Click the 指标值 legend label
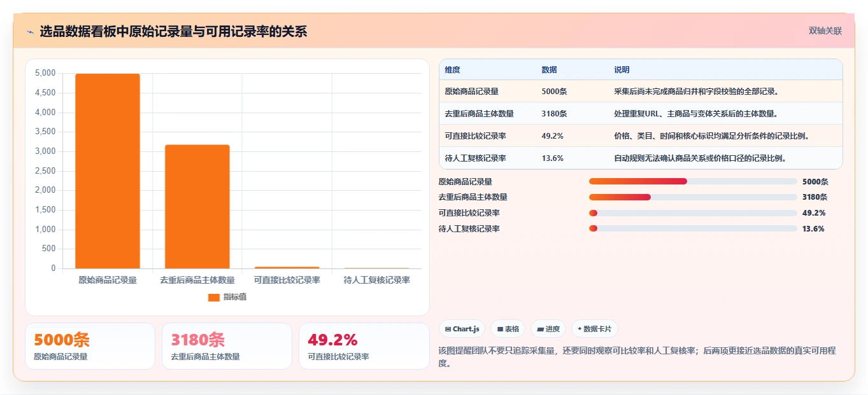The width and height of the screenshot is (868, 395). (235, 297)
